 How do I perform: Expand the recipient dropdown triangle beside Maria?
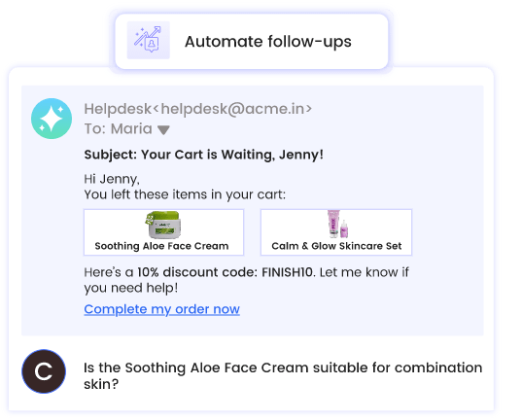pos(163,130)
